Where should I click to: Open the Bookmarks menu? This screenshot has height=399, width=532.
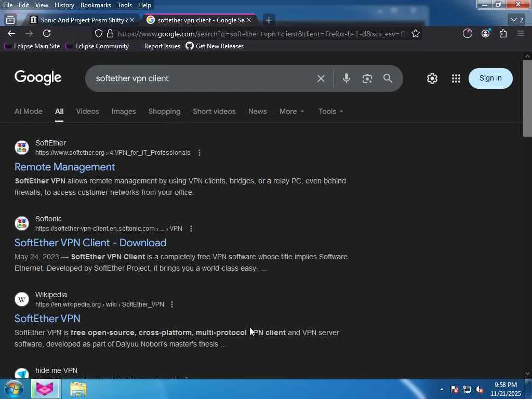pyautogui.click(x=96, y=5)
